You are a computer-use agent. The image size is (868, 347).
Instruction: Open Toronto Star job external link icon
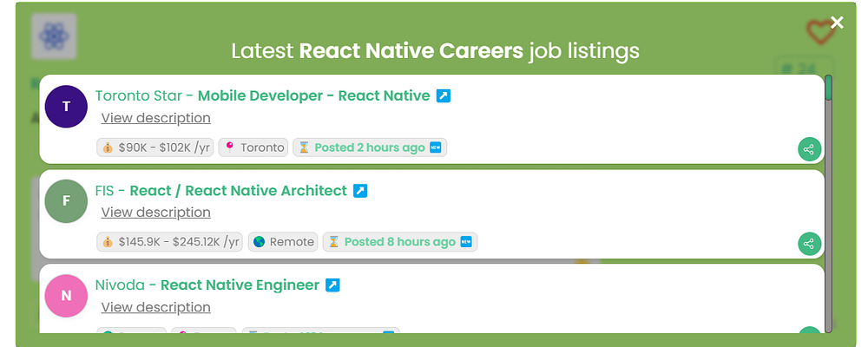point(443,95)
